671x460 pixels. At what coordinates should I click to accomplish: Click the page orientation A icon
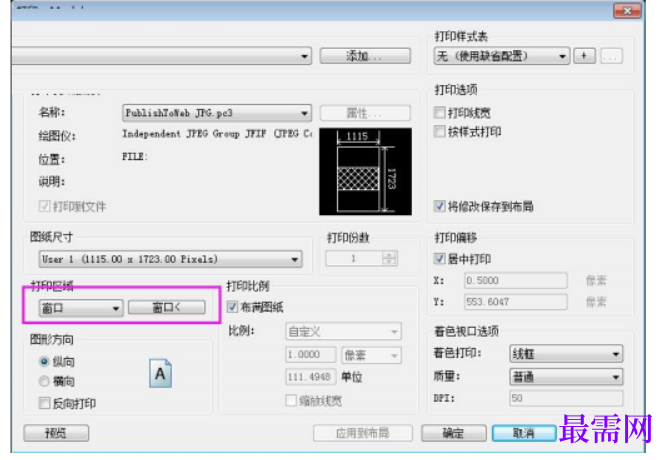coord(160,374)
